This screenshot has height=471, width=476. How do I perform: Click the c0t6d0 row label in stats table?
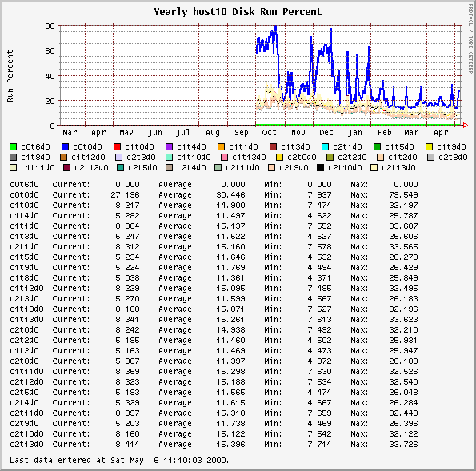(24, 185)
